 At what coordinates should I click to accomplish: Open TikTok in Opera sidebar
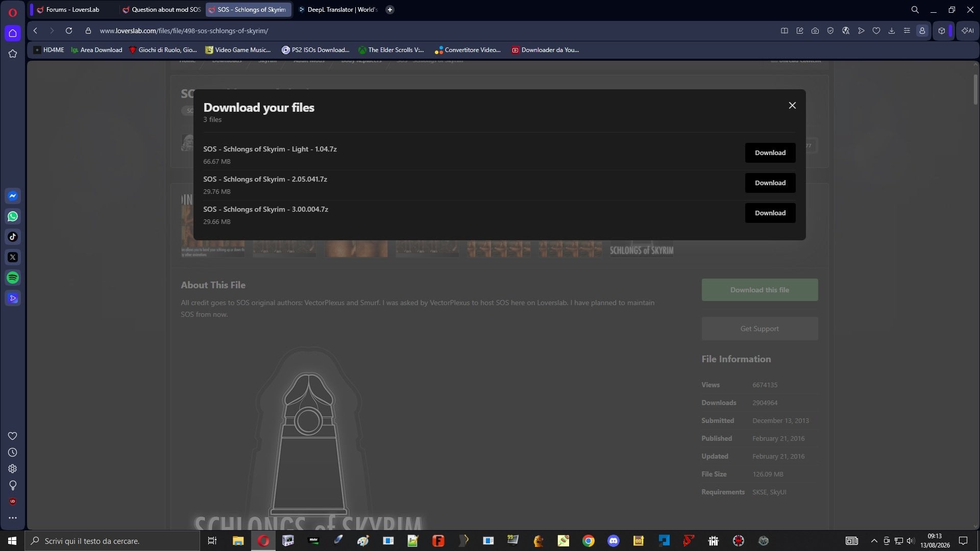[13, 237]
